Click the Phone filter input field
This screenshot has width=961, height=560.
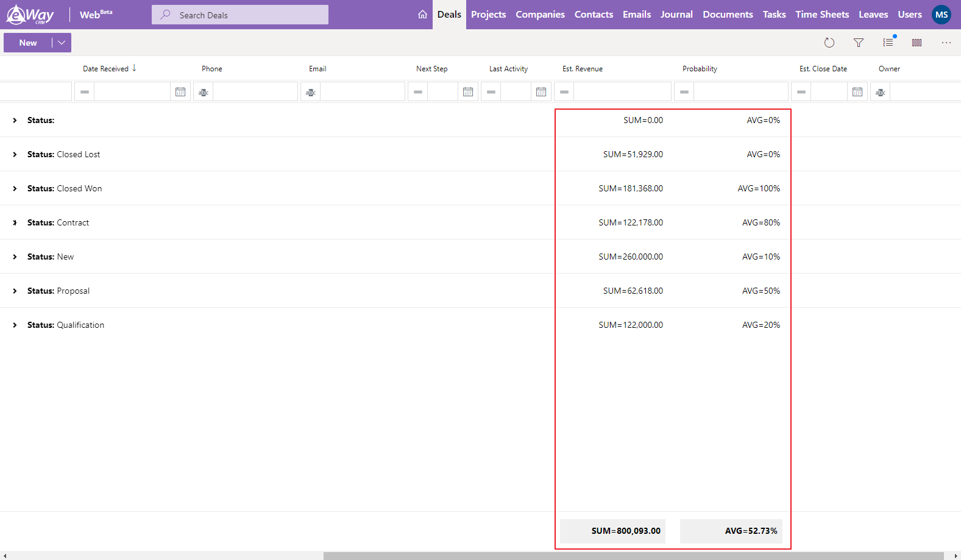point(255,92)
